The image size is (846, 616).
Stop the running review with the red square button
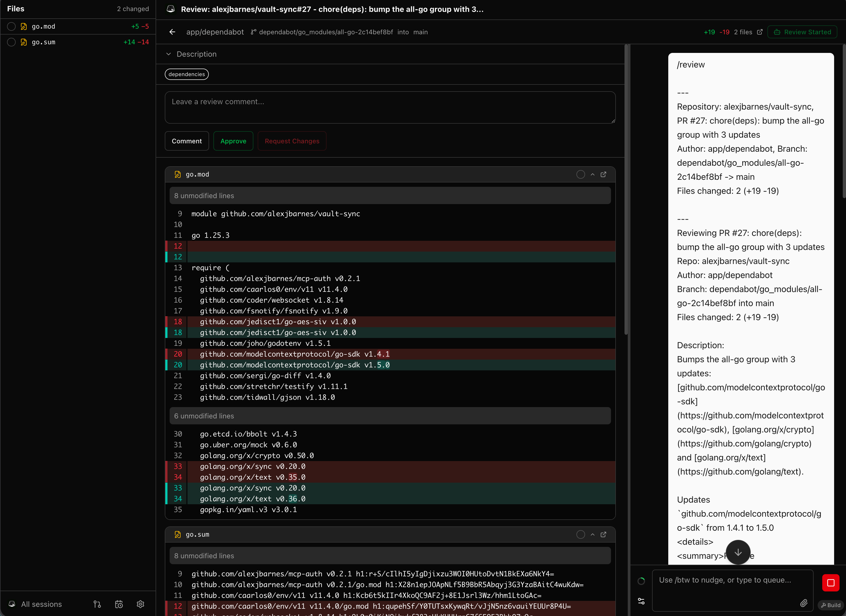[x=830, y=583]
